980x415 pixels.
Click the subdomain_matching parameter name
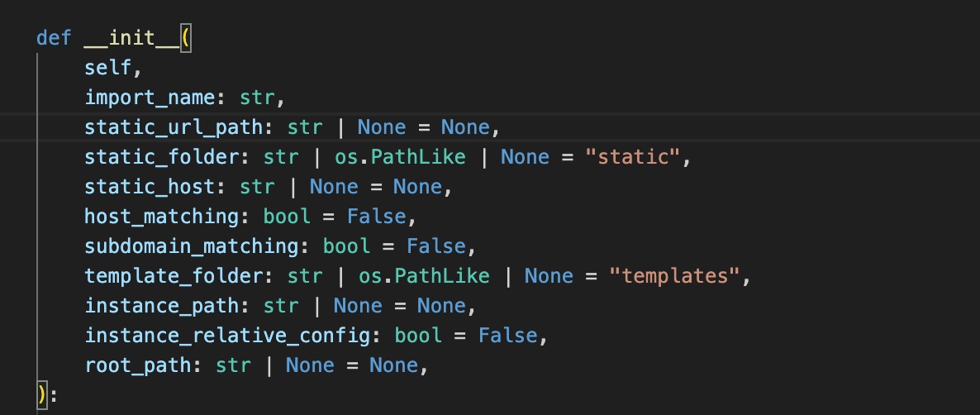tap(197, 246)
